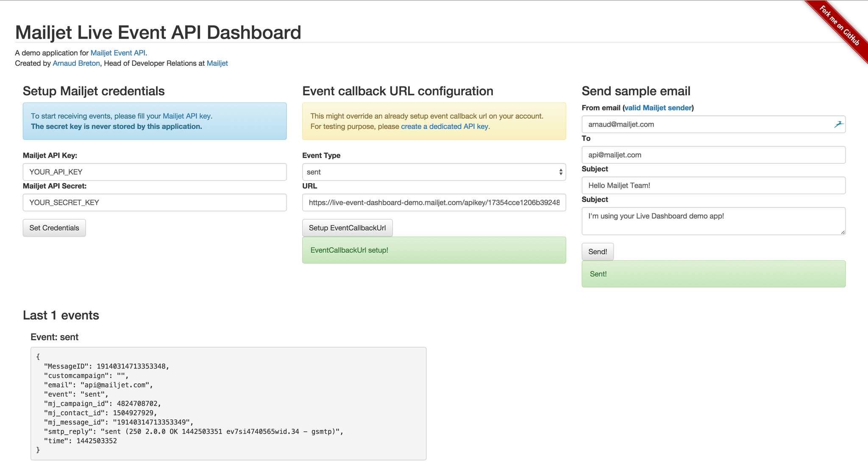Click the YOUR_SECRET_KEY input field
868x466 pixels.
154,202
